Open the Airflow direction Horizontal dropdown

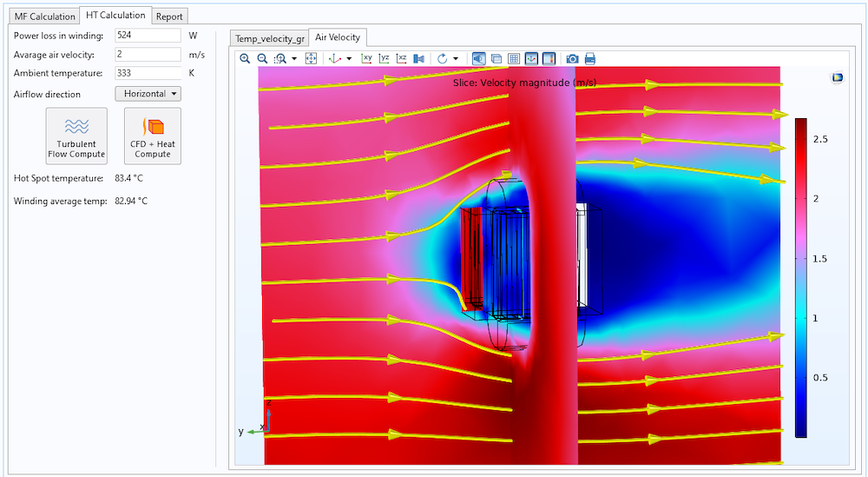[x=148, y=94]
